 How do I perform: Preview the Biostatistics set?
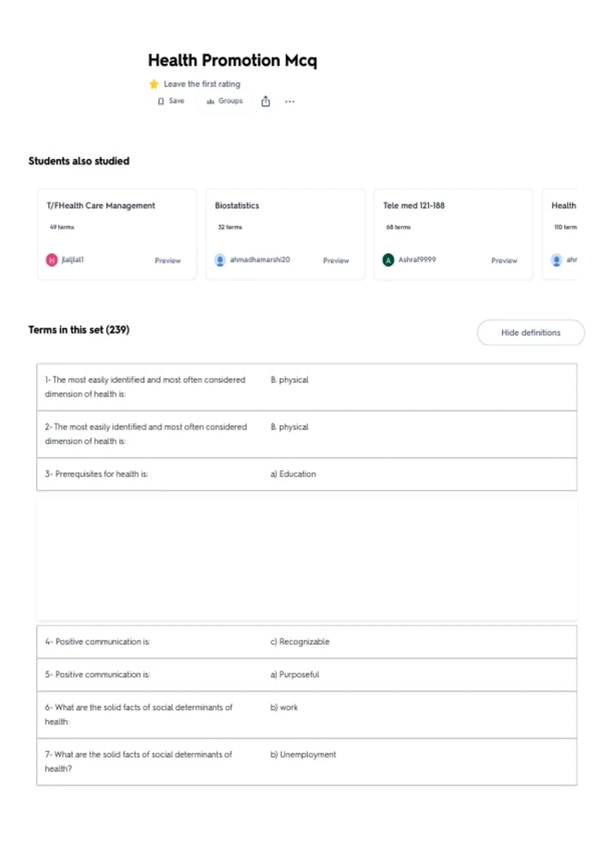336,260
